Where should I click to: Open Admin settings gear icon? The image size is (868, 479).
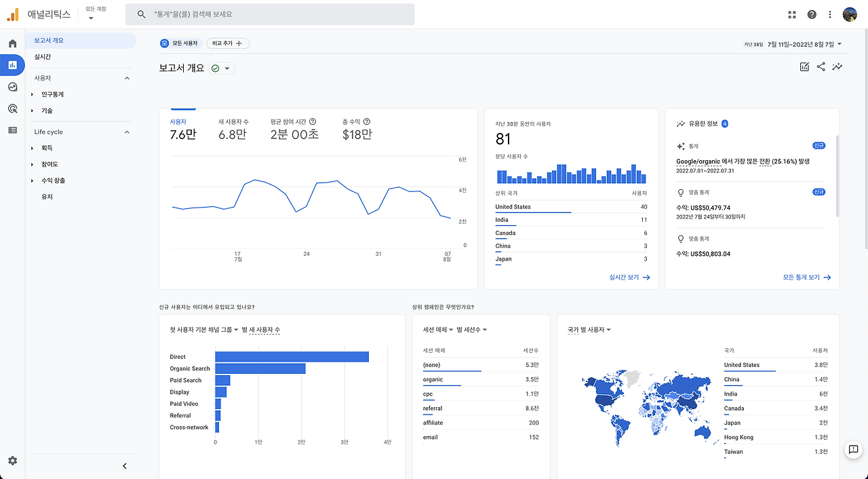click(12, 461)
